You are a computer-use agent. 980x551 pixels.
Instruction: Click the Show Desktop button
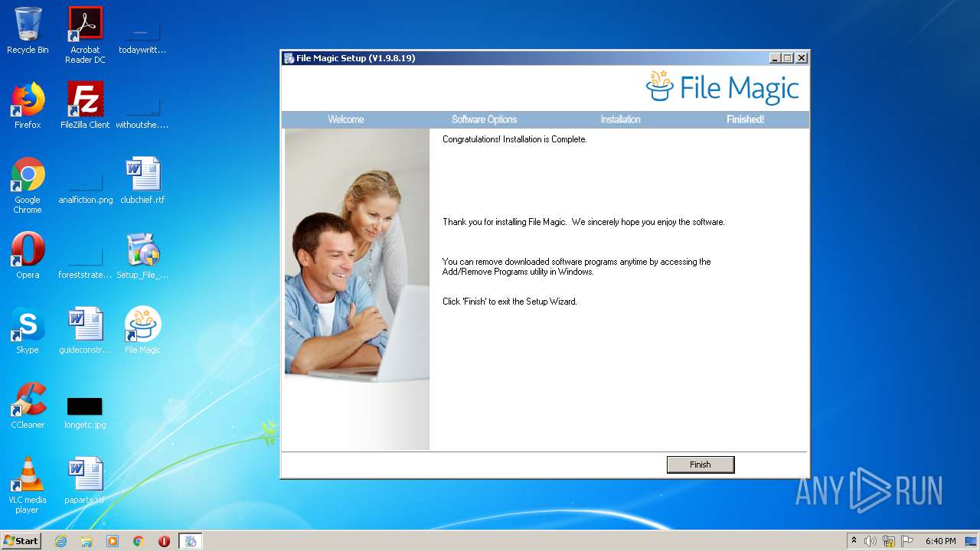pyautogui.click(x=972, y=541)
